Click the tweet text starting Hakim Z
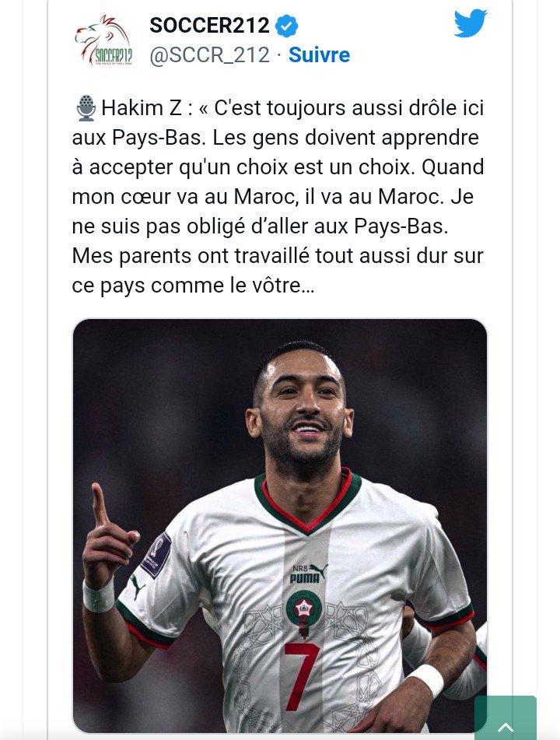The width and height of the screenshot is (560, 740). pos(278,196)
